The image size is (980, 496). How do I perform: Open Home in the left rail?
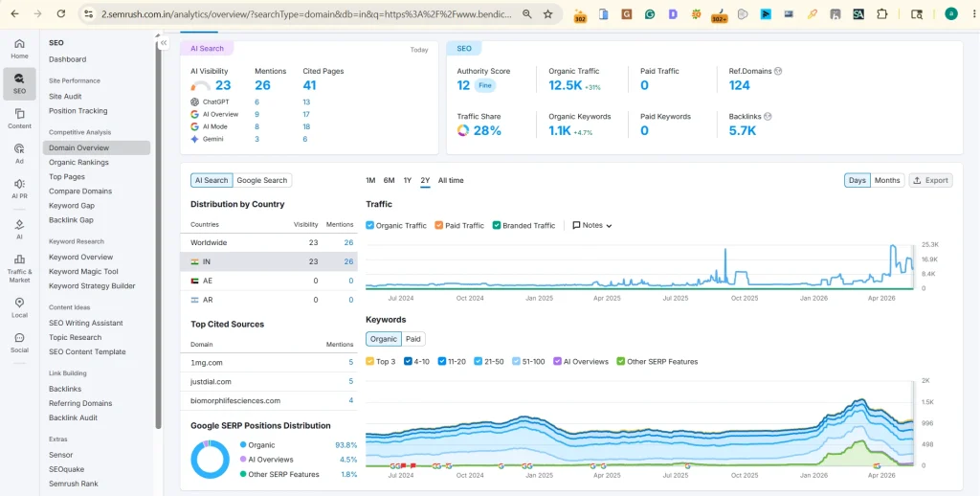[x=19, y=48]
